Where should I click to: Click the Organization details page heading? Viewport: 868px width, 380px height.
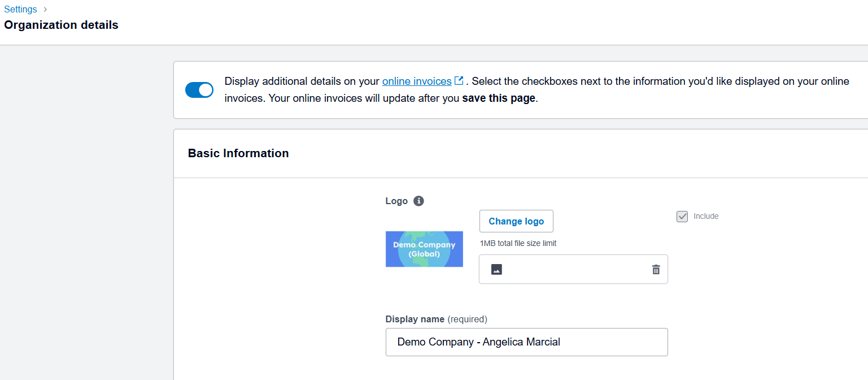point(61,25)
